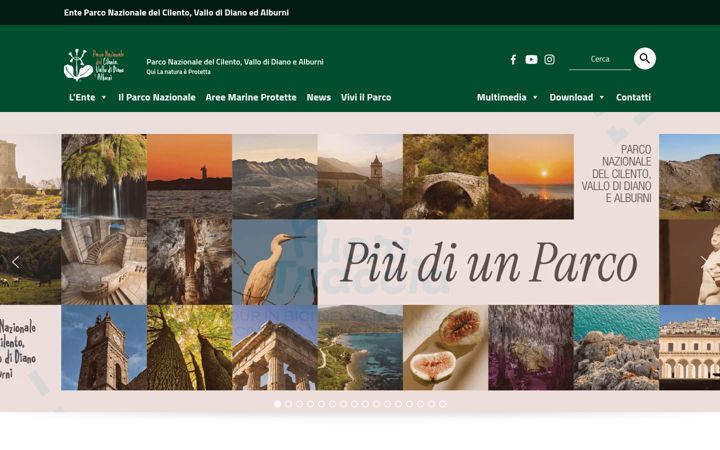This screenshot has height=450, width=720.
Task: Expand the Download dropdown arrow
Action: [x=602, y=97]
